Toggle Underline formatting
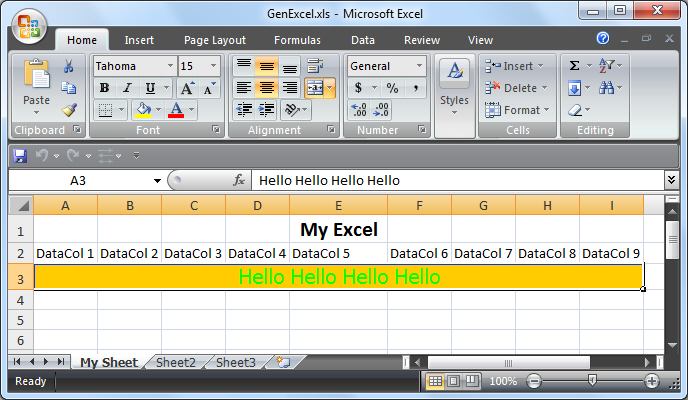This screenshot has height=400, width=688. pyautogui.click(x=150, y=88)
